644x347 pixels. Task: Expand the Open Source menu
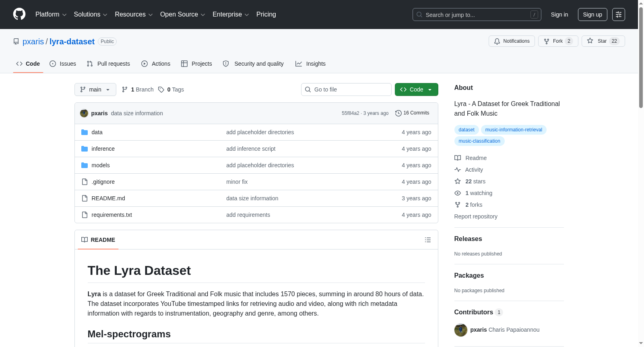click(183, 15)
